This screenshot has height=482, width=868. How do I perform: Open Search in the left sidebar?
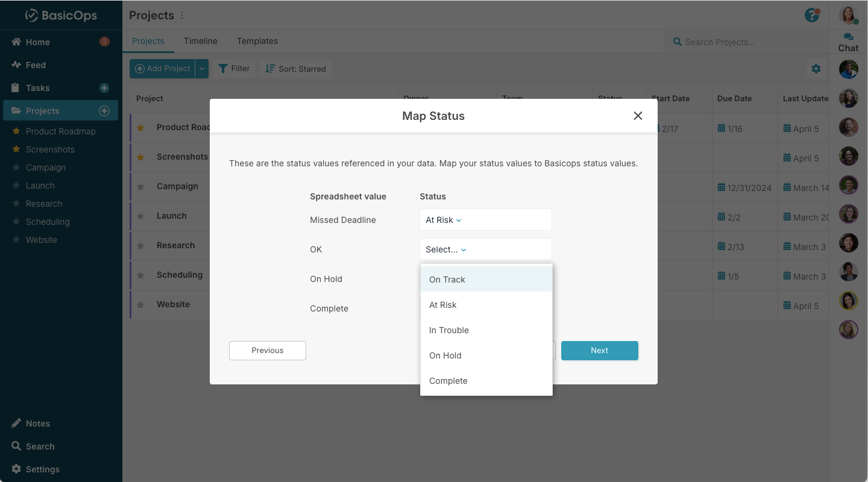point(40,446)
